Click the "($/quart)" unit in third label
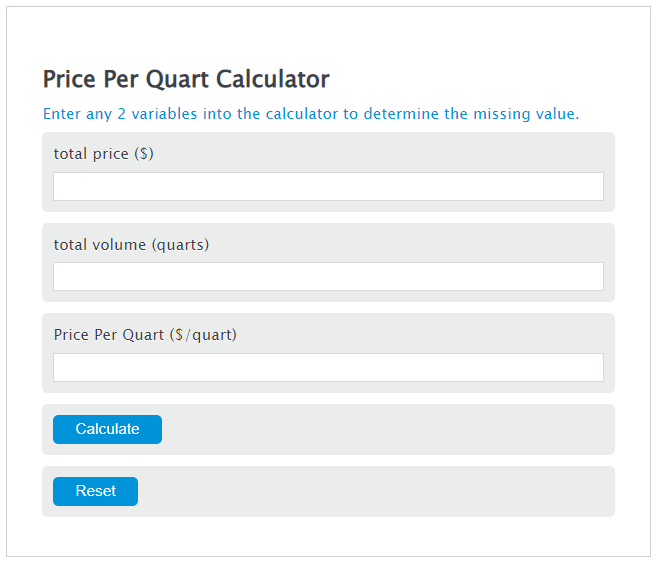The image size is (657, 562). click(x=203, y=334)
